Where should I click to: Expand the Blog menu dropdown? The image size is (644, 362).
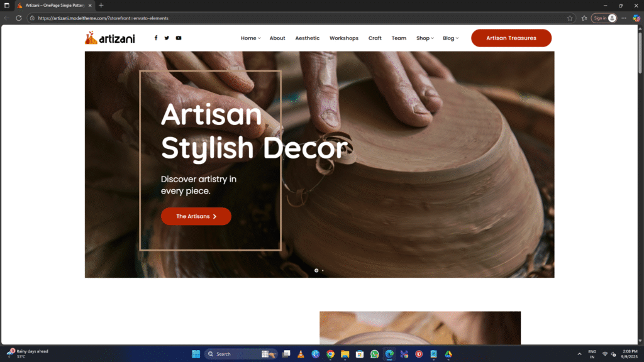pos(450,38)
